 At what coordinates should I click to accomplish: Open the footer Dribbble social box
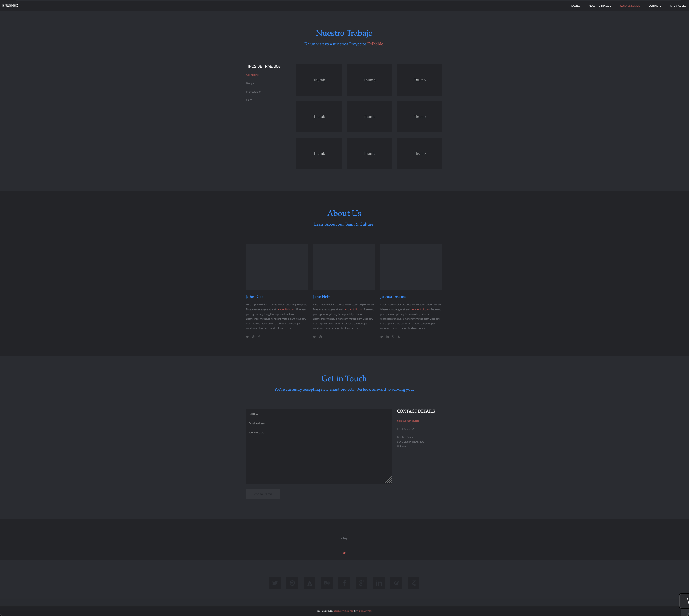[292, 583]
